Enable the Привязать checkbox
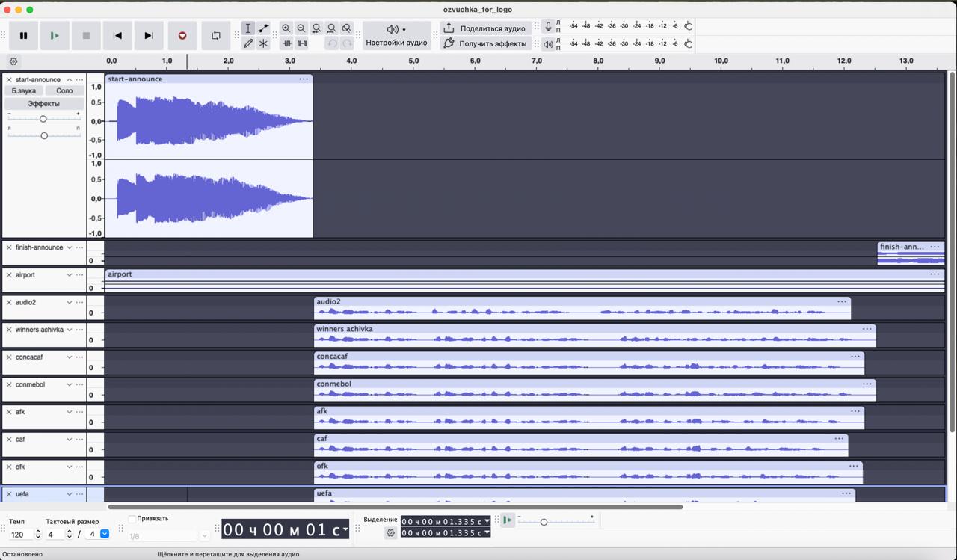The image size is (957, 560). coord(132,518)
